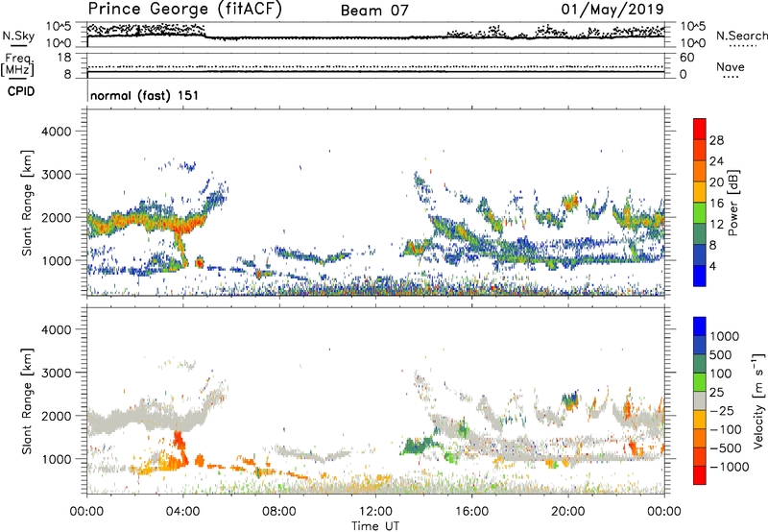Click the bright blue bottom segment of power colorbar
This screenshot has width=768, height=532.
700,276
